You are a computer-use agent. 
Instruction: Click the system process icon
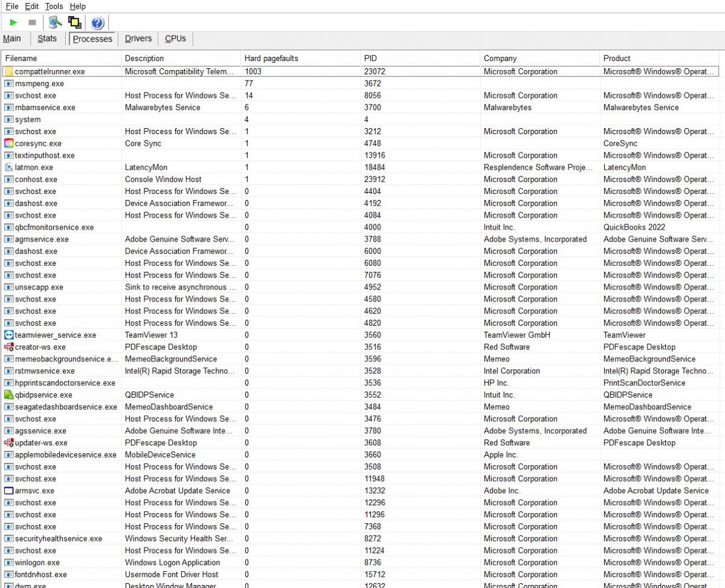[8, 120]
